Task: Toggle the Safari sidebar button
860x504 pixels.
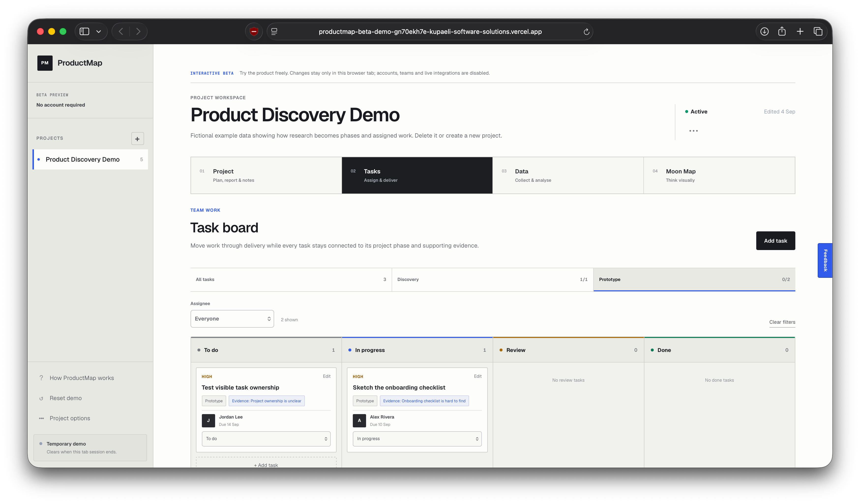Action: point(84,31)
